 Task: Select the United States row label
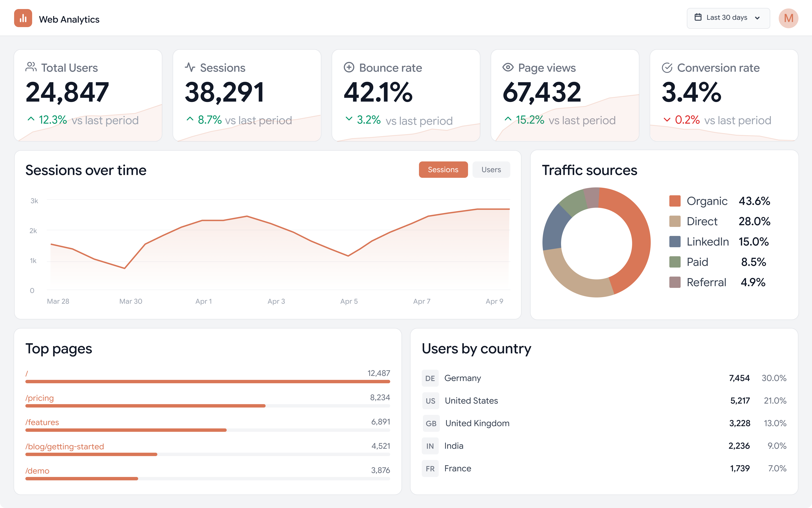click(471, 401)
